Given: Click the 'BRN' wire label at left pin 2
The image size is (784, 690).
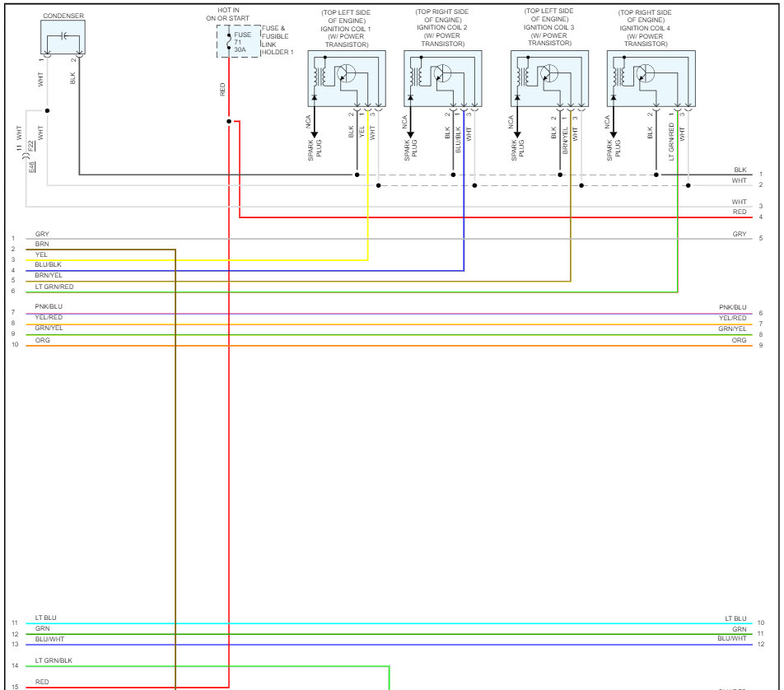Looking at the screenshot, I should pyautogui.click(x=42, y=244).
